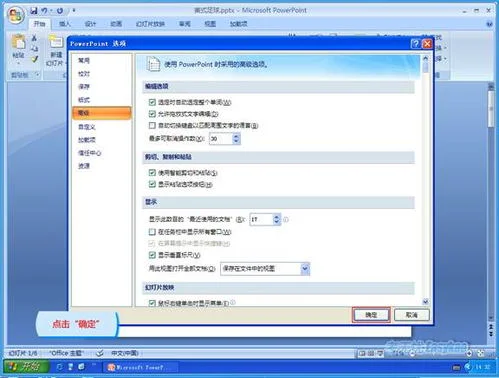
Task: Click the Save icon in quick access toolbar
Action: tap(34, 11)
